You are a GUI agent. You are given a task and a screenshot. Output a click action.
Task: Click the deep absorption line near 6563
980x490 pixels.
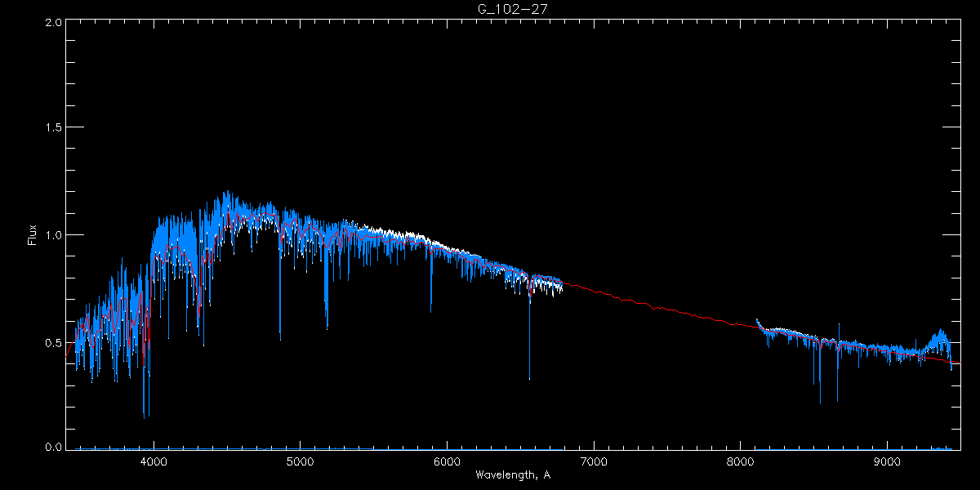529,343
